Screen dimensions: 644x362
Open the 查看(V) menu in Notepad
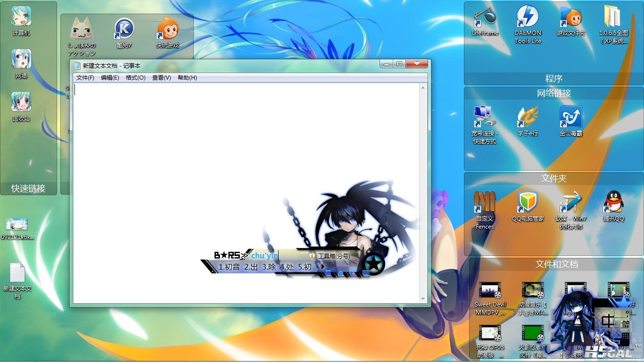coord(161,78)
